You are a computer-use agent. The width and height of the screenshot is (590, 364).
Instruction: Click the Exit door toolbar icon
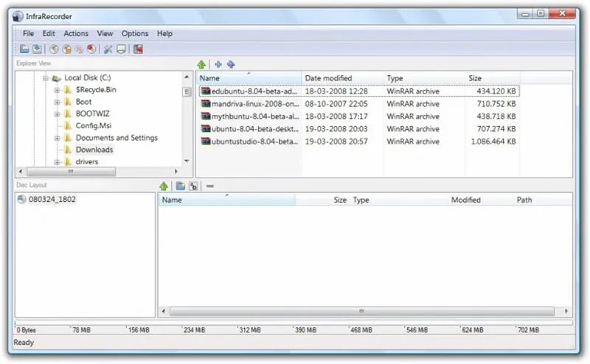138,49
